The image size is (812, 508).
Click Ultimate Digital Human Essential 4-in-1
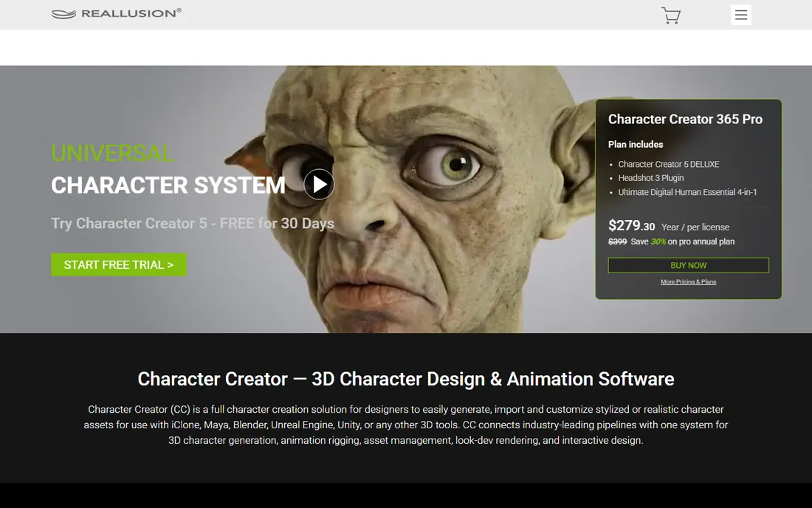click(687, 192)
